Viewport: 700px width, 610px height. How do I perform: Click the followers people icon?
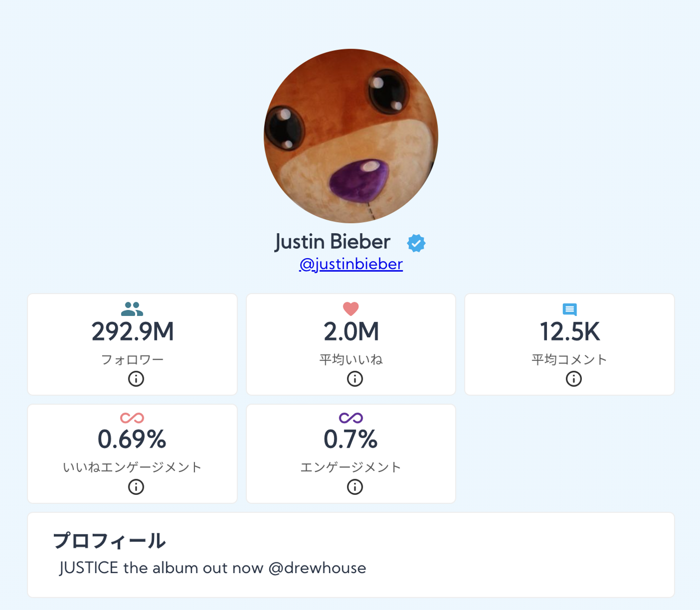132,309
